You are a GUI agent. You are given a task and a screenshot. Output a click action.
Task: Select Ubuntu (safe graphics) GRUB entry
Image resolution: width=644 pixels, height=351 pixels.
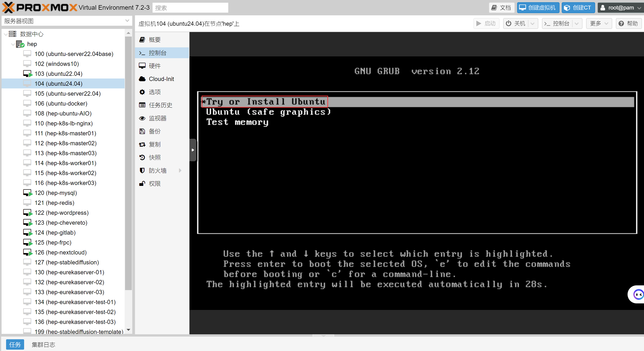(x=268, y=112)
